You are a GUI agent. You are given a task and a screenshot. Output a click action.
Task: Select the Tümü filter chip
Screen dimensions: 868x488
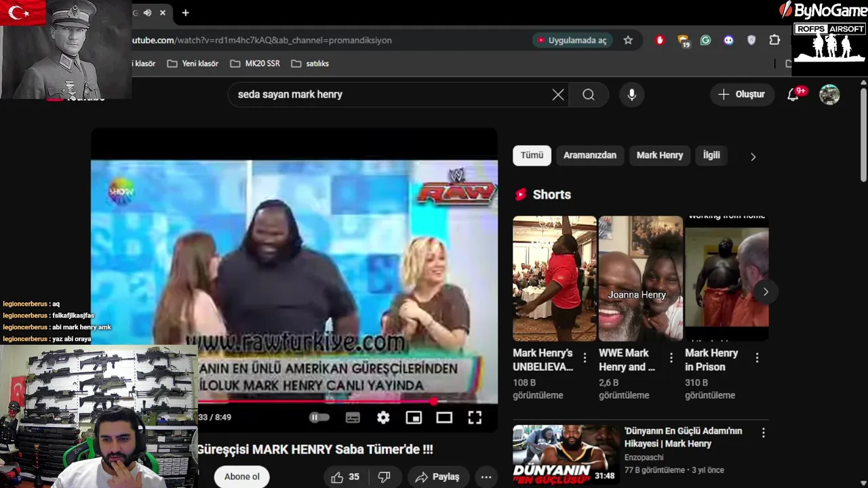[532, 155]
